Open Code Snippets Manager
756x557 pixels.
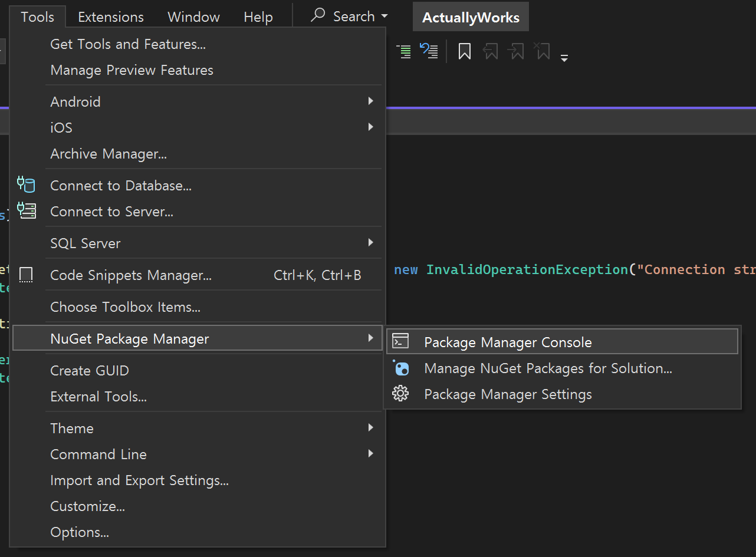click(198, 275)
